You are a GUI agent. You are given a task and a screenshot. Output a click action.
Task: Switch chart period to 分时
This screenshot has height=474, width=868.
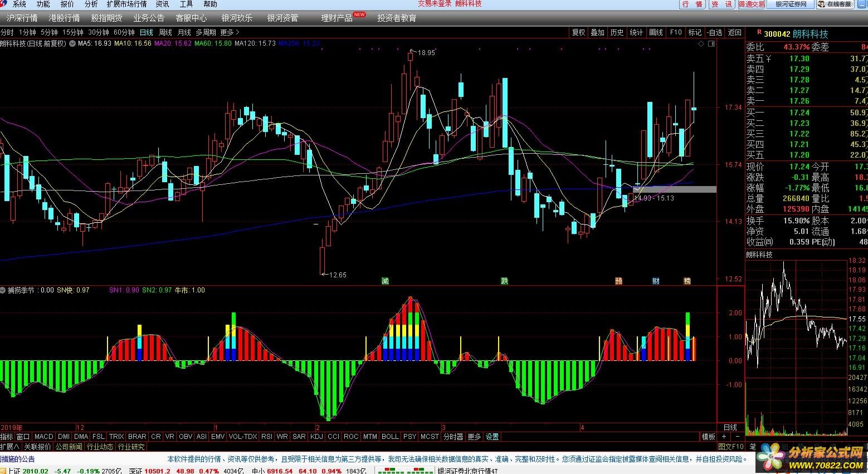pyautogui.click(x=7, y=32)
